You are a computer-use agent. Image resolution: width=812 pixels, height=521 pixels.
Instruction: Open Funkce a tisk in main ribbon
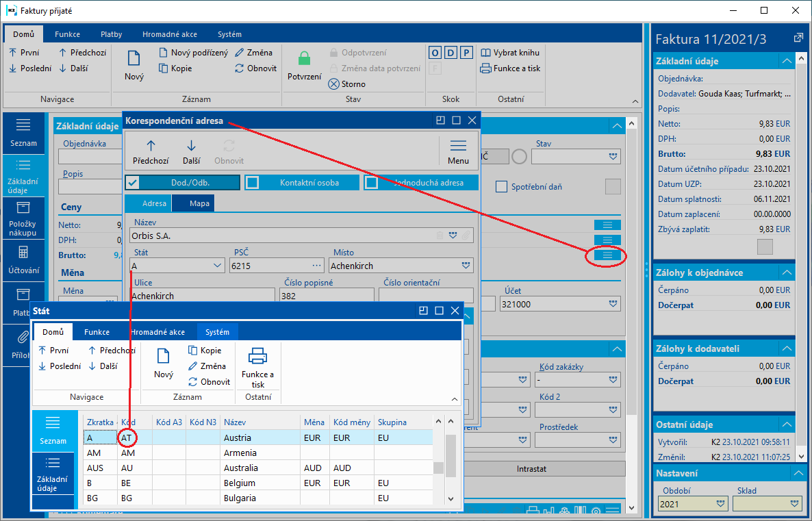coord(511,68)
